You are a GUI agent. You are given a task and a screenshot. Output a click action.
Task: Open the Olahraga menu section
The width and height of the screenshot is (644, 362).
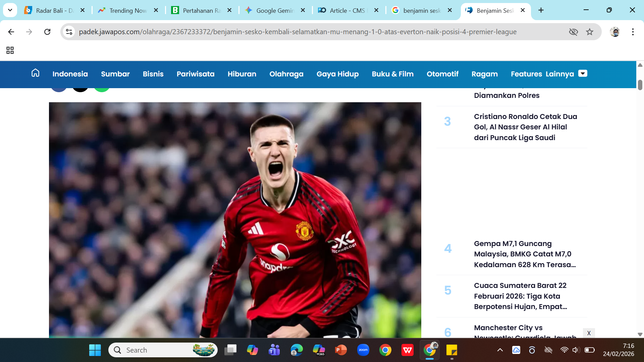pos(286,74)
